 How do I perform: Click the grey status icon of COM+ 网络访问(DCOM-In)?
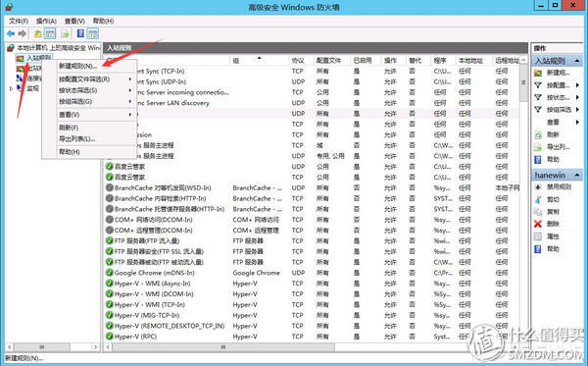coord(109,220)
